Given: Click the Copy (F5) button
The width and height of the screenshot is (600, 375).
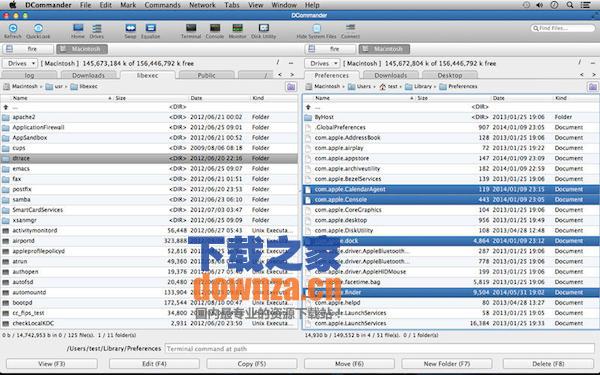Looking at the screenshot, I should (x=251, y=364).
